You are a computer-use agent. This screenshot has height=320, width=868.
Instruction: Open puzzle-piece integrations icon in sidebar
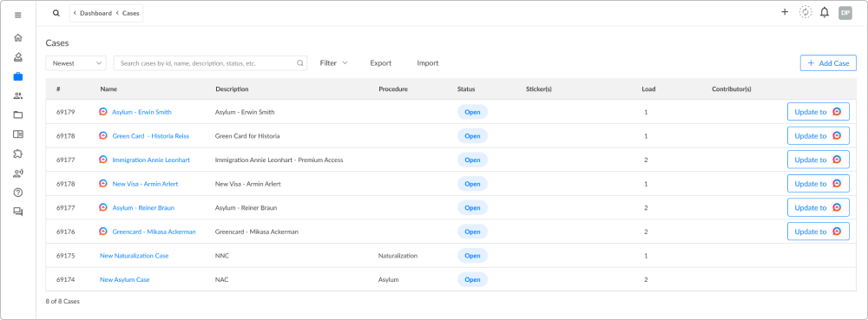point(17,153)
